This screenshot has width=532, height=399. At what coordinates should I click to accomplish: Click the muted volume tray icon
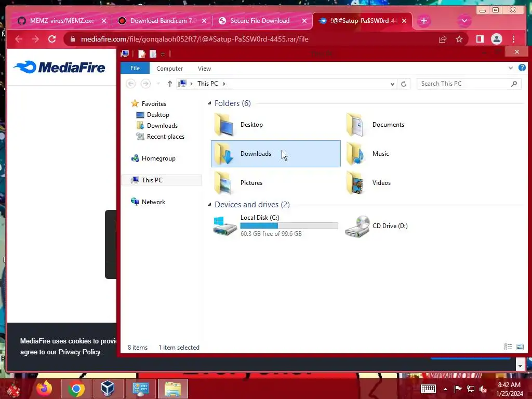point(483,389)
